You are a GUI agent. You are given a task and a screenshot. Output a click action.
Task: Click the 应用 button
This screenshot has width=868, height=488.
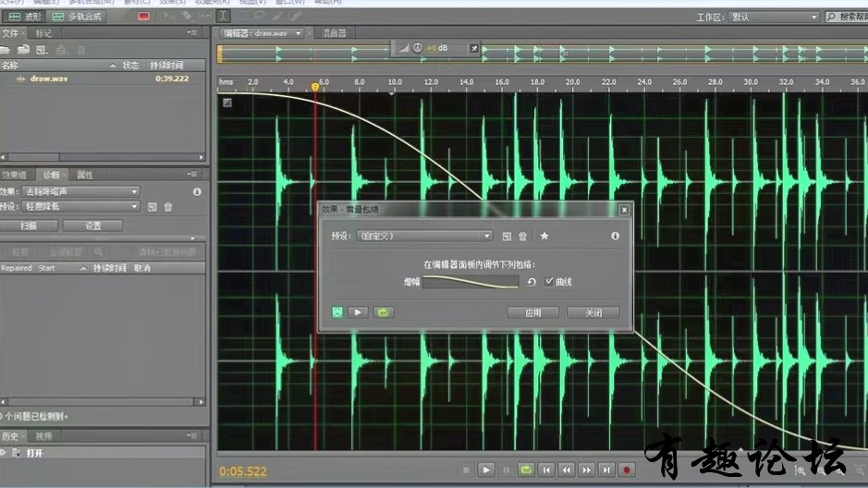click(533, 312)
